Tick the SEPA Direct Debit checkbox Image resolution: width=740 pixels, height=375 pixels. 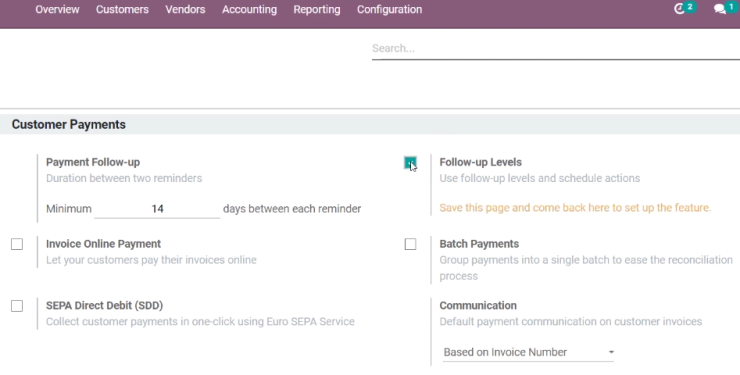click(x=17, y=306)
